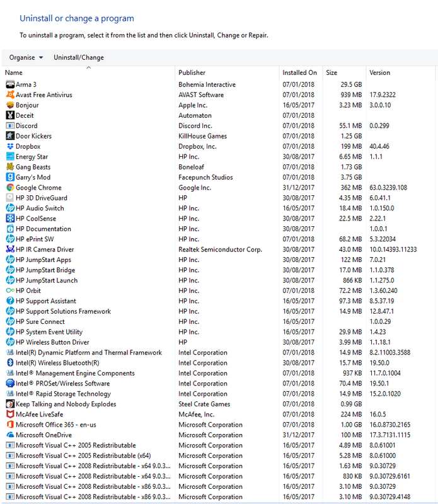Select Microsoft Visual C++ 2005 Redistributable (x64)
438x504 pixels.
[219, 455]
